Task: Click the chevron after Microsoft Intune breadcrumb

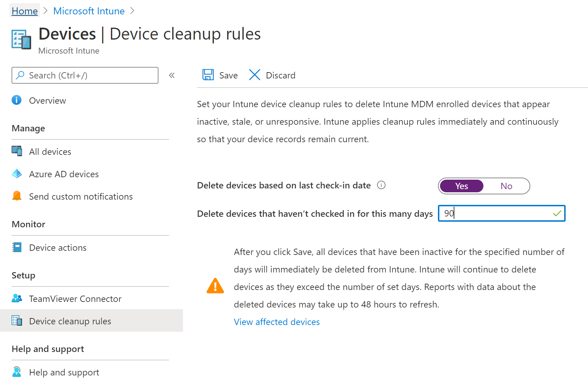Action: coord(132,11)
